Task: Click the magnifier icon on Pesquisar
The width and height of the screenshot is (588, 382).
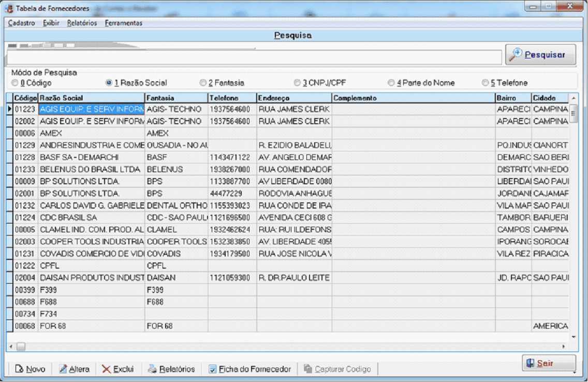Action: point(516,55)
